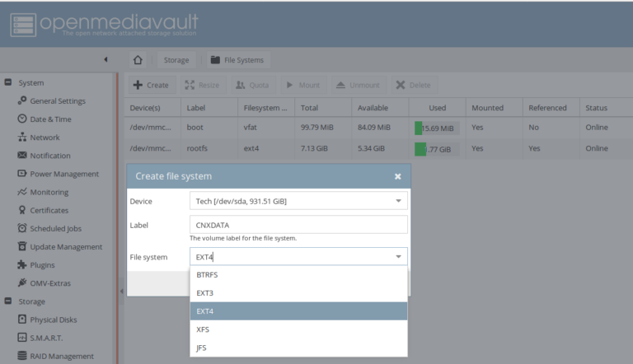Click into the Label field CNXDATA
The image size is (633, 364).
coord(298,225)
